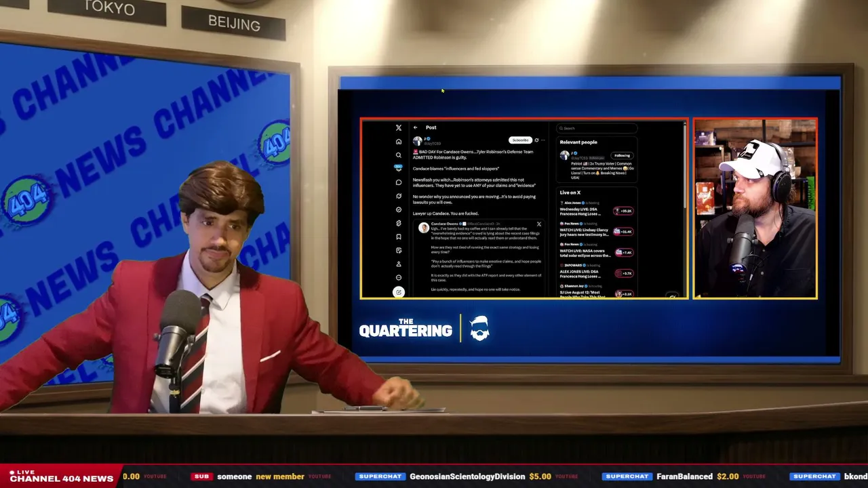Click 'someone new member' in the ticker
This screenshot has height=488, width=868.
260,476
